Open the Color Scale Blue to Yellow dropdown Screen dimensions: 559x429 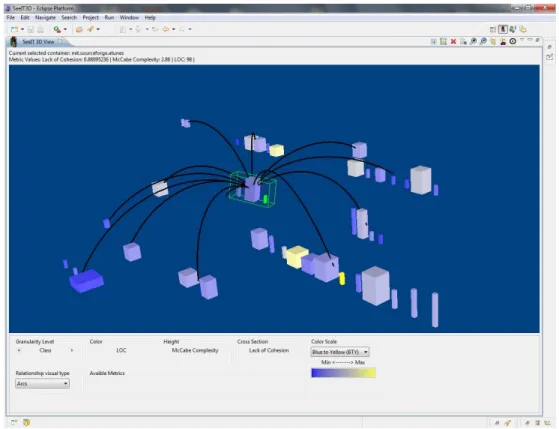coord(340,352)
